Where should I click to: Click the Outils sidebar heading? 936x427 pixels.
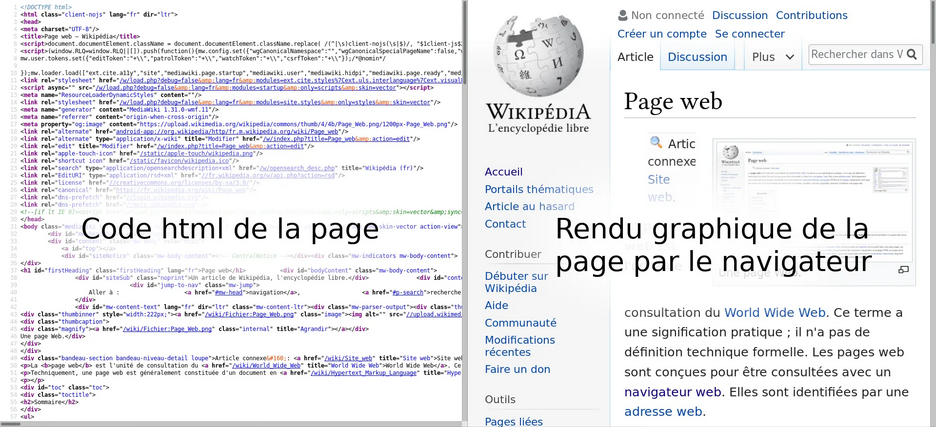coord(500,399)
